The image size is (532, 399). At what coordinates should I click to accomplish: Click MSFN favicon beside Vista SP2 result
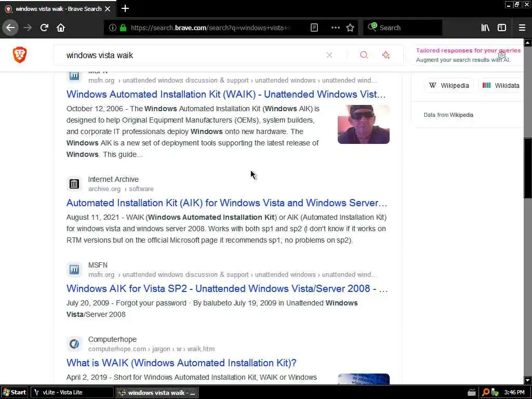(74, 270)
